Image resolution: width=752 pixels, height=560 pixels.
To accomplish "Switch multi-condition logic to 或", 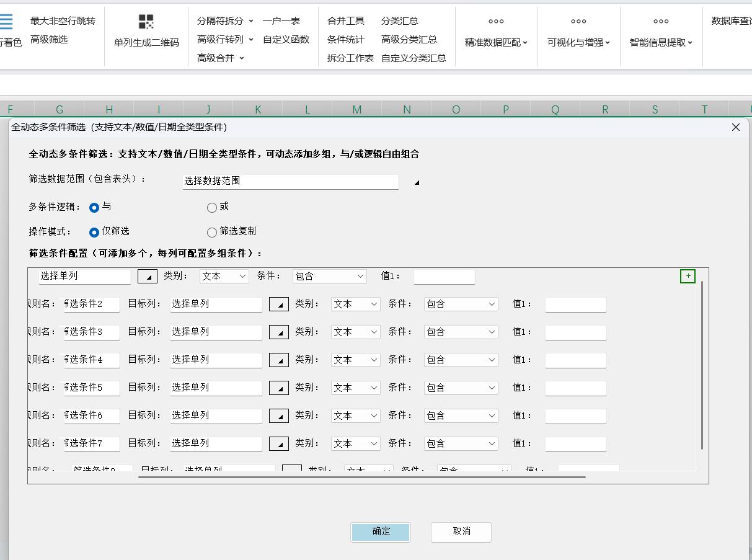I will pos(211,208).
